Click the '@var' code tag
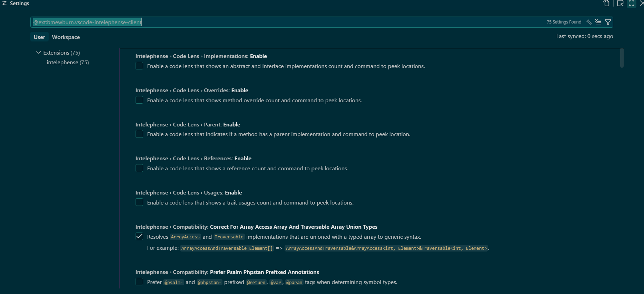Image resolution: width=644 pixels, height=294 pixels. pyautogui.click(x=276, y=283)
